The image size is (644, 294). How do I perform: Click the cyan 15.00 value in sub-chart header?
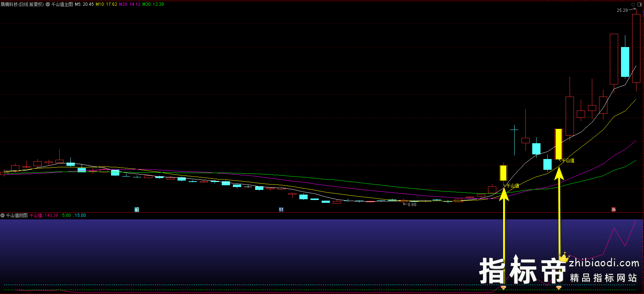point(80,215)
